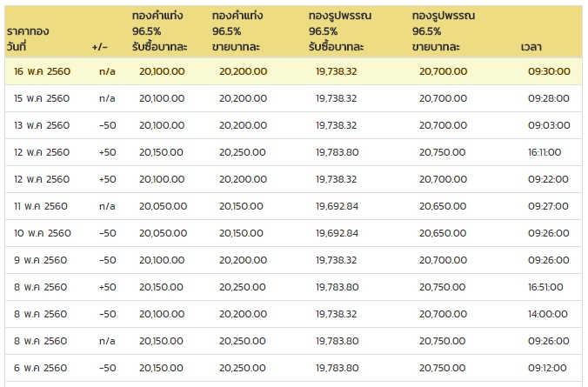Click the first ทองคำแท่ง รับซื้อบาทละ header

[x=160, y=31]
